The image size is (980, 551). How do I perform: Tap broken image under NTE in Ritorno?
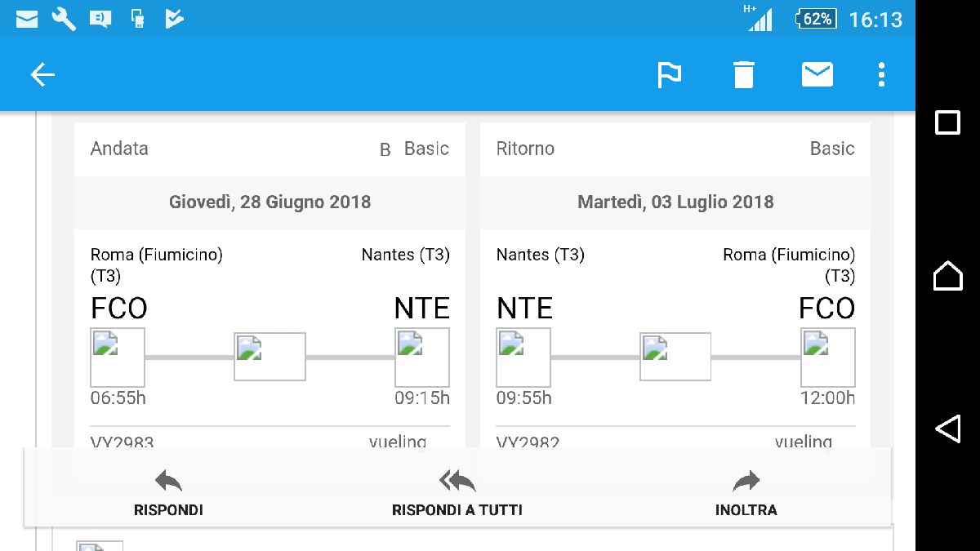(x=523, y=358)
